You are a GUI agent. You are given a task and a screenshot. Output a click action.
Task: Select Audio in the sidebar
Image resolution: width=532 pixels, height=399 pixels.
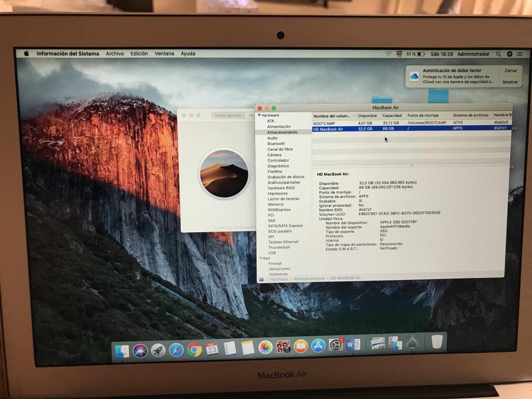(272, 138)
